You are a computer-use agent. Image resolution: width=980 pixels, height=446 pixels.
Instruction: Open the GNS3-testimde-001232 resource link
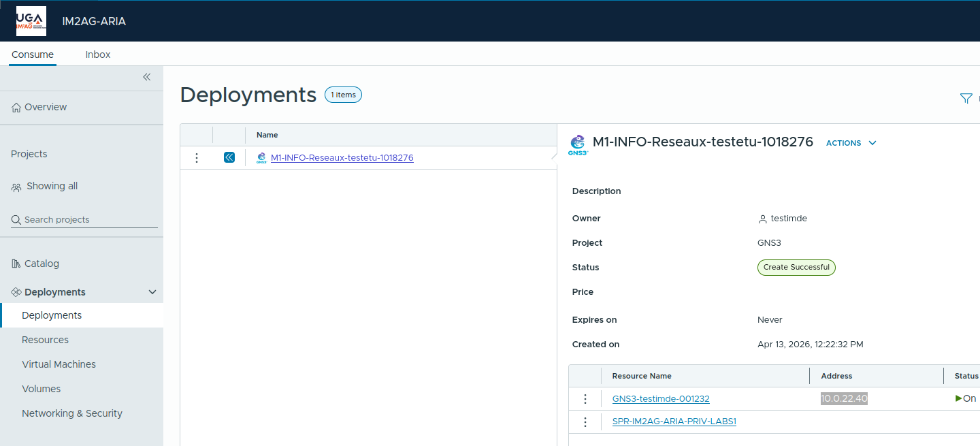660,399
